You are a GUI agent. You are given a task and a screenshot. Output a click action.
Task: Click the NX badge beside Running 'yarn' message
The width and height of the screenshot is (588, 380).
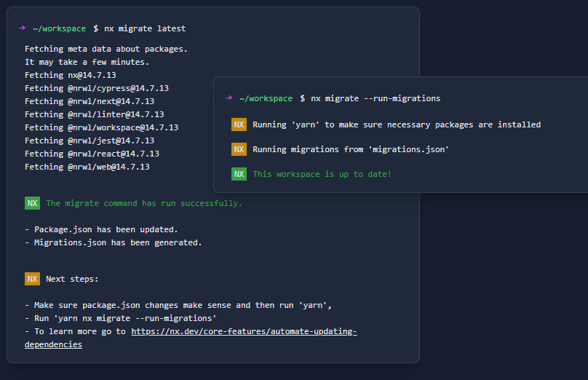[x=239, y=124]
